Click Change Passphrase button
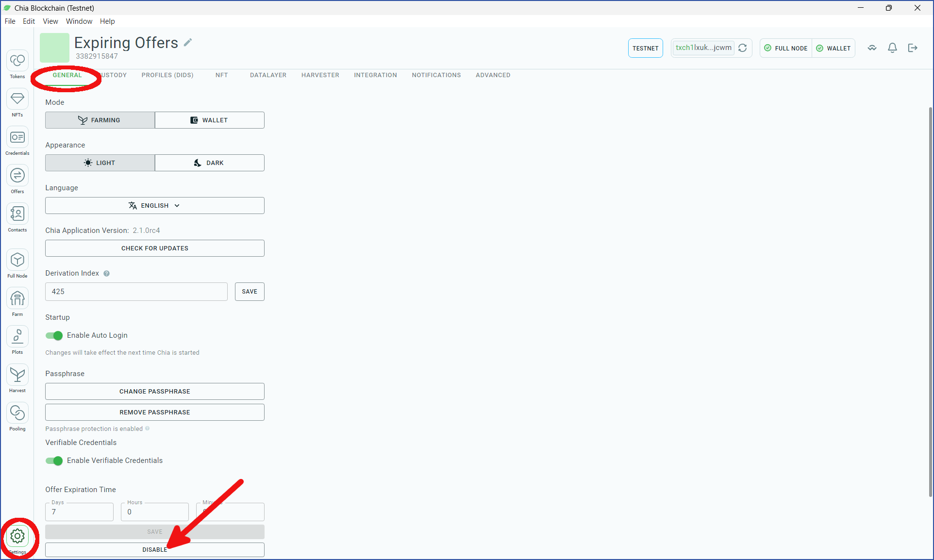 (x=155, y=392)
